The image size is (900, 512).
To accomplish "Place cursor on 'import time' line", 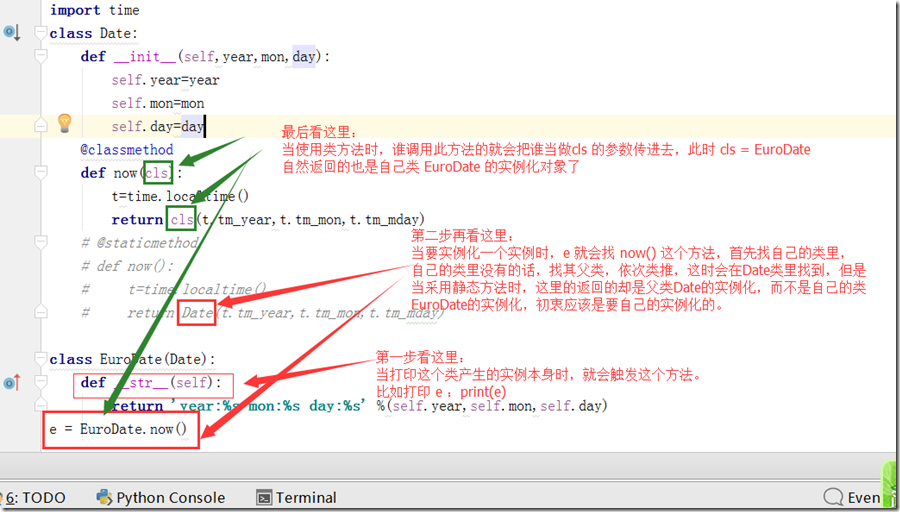I will pyautogui.click(x=95, y=10).
